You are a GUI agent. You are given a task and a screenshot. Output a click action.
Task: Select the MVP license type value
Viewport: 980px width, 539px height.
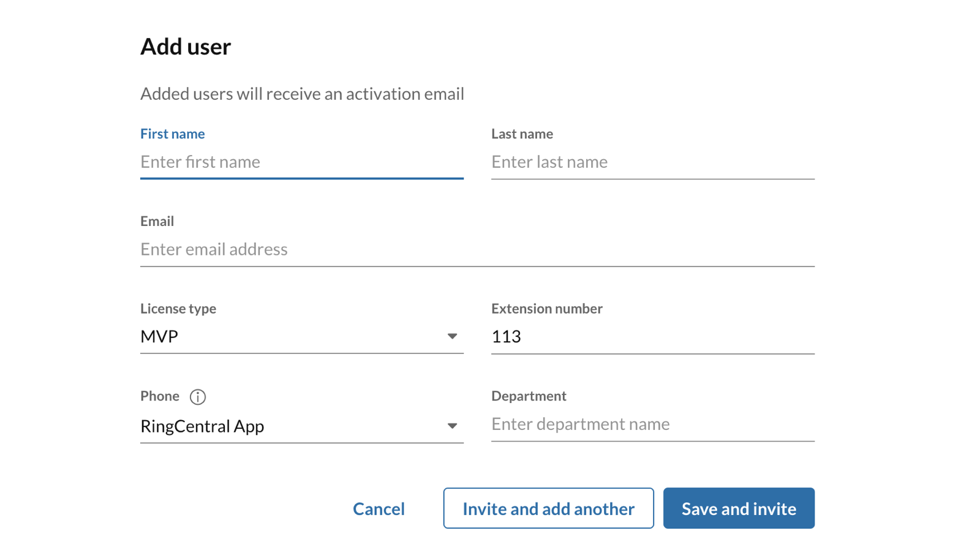click(x=159, y=336)
